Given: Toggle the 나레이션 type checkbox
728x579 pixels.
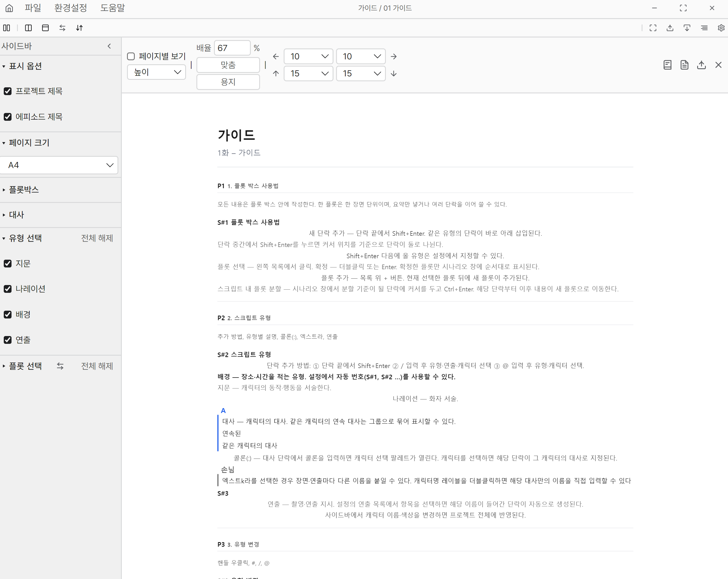Looking at the screenshot, I should click(7, 289).
